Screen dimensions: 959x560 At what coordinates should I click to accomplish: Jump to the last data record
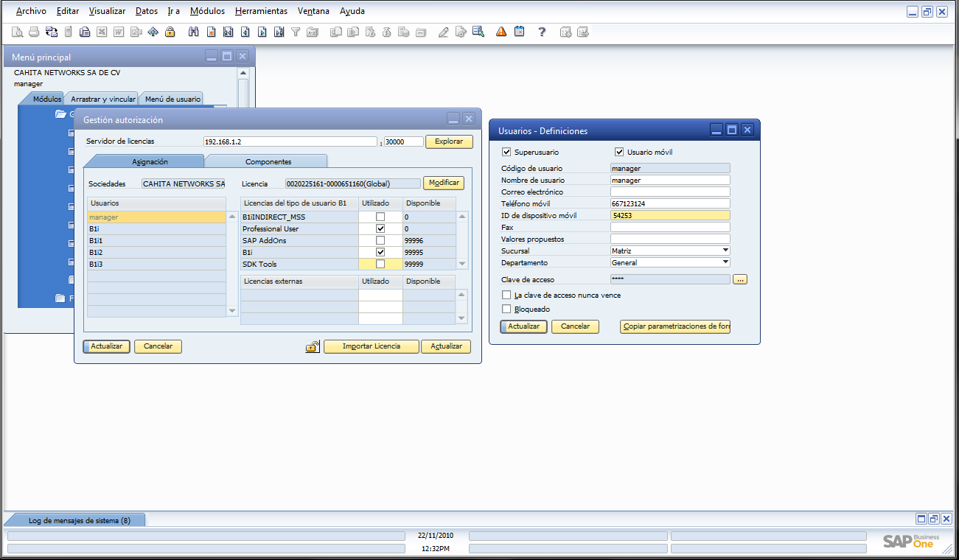tap(279, 32)
